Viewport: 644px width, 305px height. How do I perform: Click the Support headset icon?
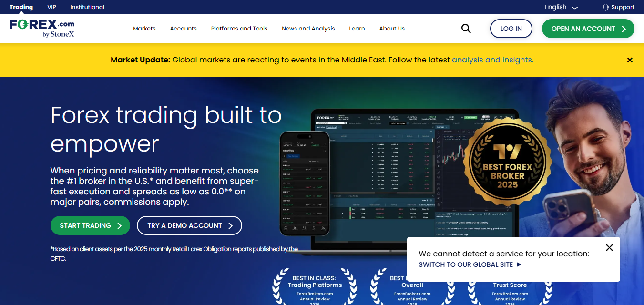tap(605, 7)
